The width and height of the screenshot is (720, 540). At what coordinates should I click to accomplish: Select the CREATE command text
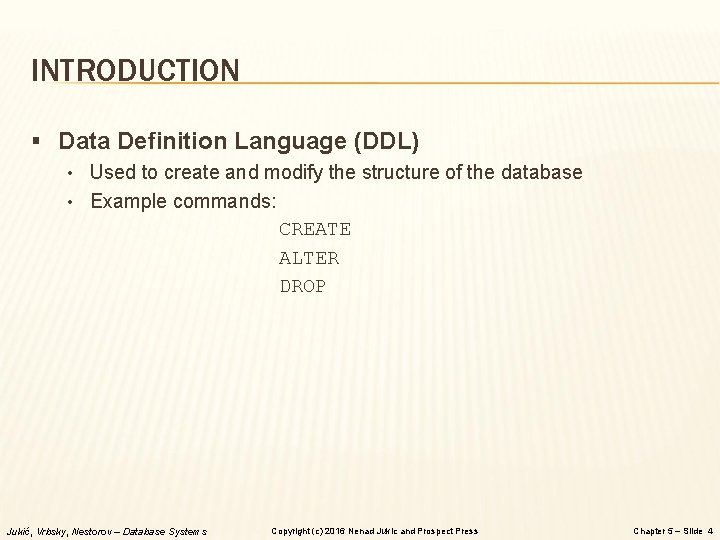pyautogui.click(x=315, y=229)
